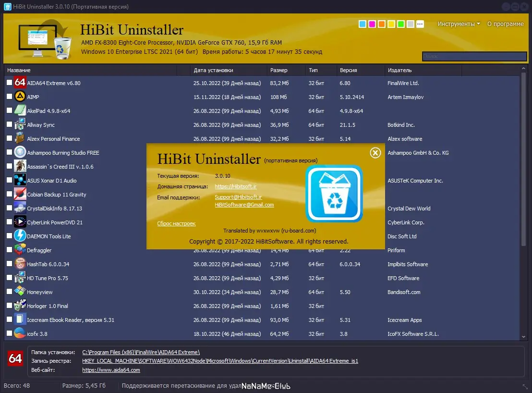Mark the icofx 3.8 checkbox
This screenshot has width=532, height=393.
(x=9, y=333)
